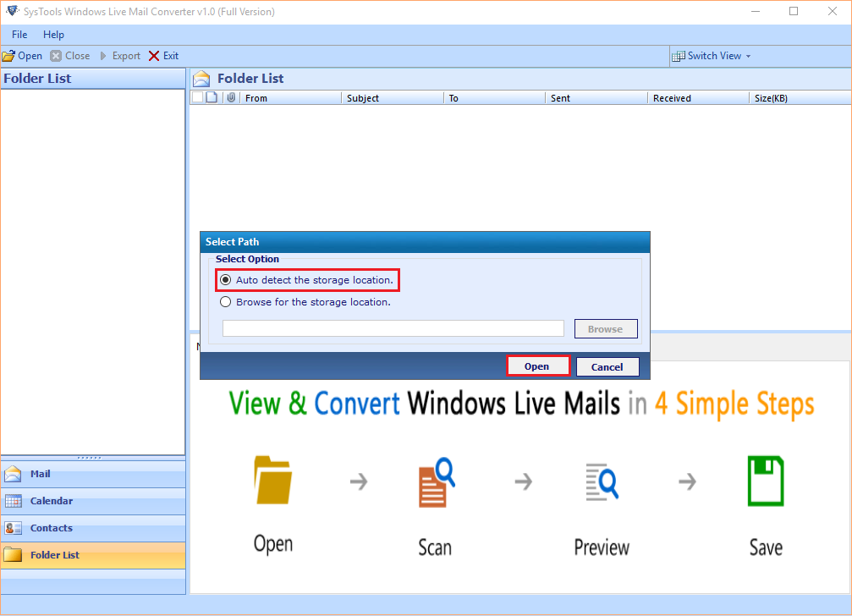Image resolution: width=852 pixels, height=616 pixels.
Task: Minimize the SysTools window
Action: point(756,11)
